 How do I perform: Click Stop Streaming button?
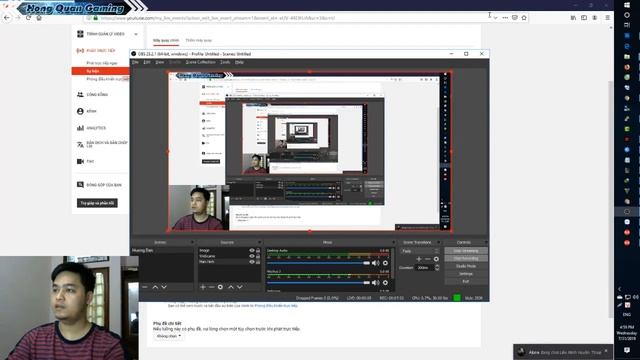coord(466,251)
